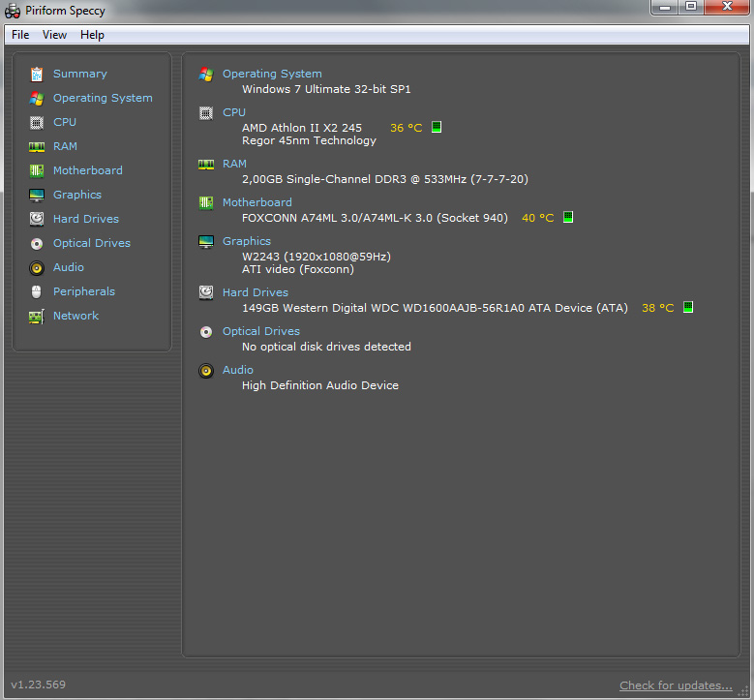Click the Peripherals mouse icon in sidebar
Screen dimensions: 754x700
(x=36, y=291)
